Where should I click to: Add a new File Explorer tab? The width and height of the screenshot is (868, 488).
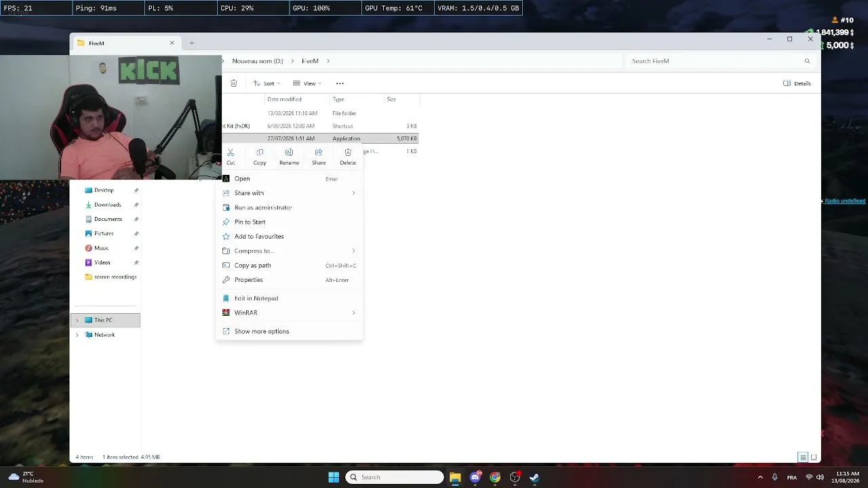(192, 43)
